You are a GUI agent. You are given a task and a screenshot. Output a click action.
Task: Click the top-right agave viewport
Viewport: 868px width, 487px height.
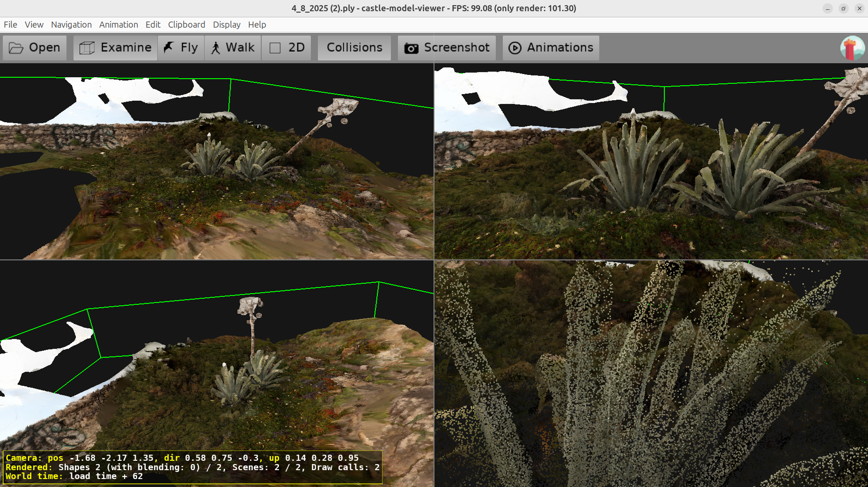click(x=651, y=162)
